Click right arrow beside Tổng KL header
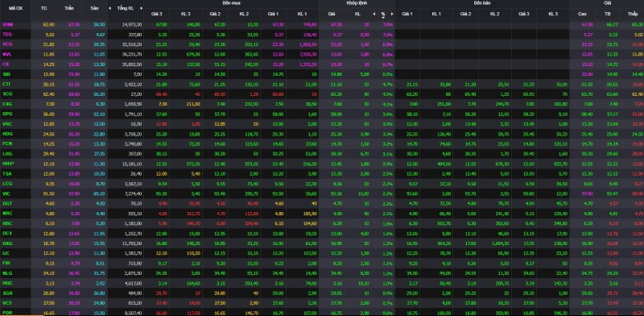The height and width of the screenshot is (316, 644). point(142,8)
